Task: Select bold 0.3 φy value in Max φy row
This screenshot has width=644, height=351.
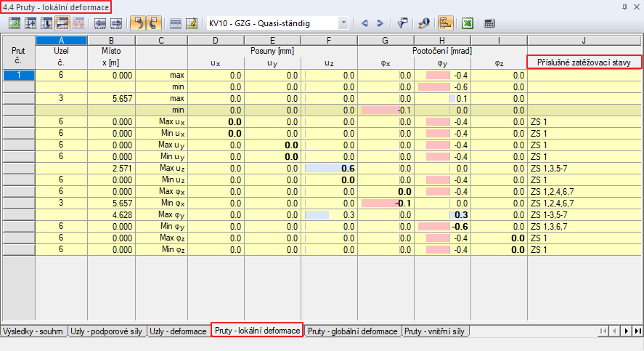Action: 442,215
